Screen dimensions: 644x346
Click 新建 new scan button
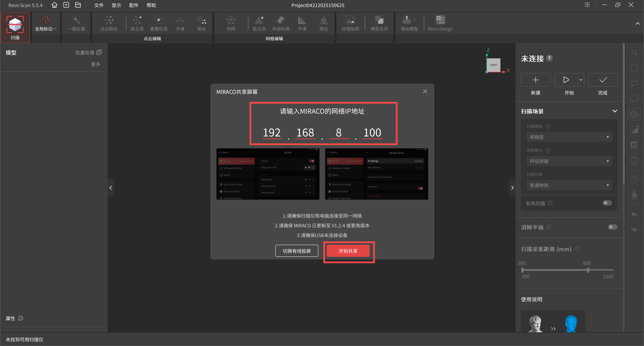[536, 80]
